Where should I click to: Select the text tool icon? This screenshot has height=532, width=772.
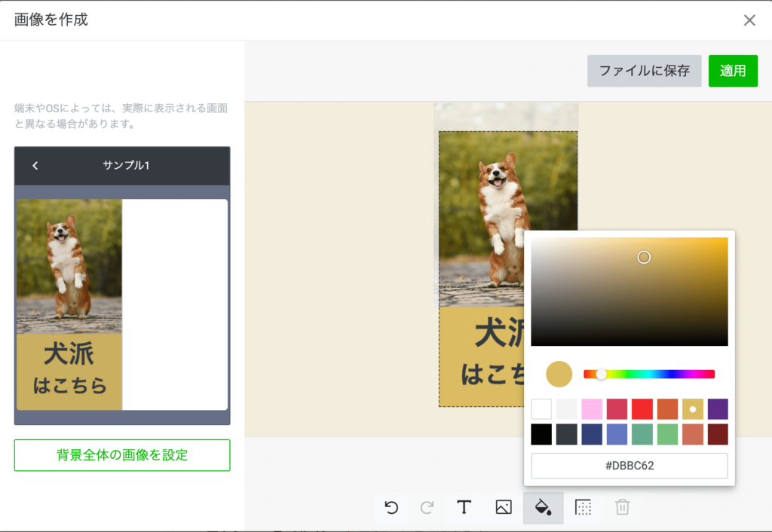pos(464,507)
